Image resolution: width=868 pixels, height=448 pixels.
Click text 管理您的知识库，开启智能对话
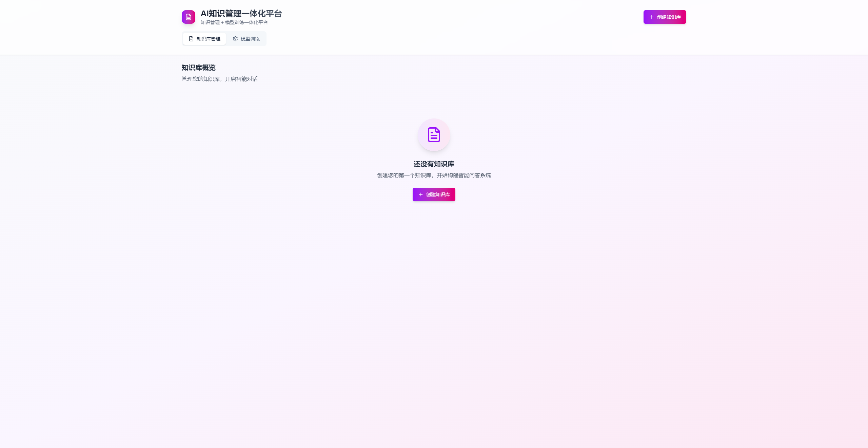tap(219, 79)
